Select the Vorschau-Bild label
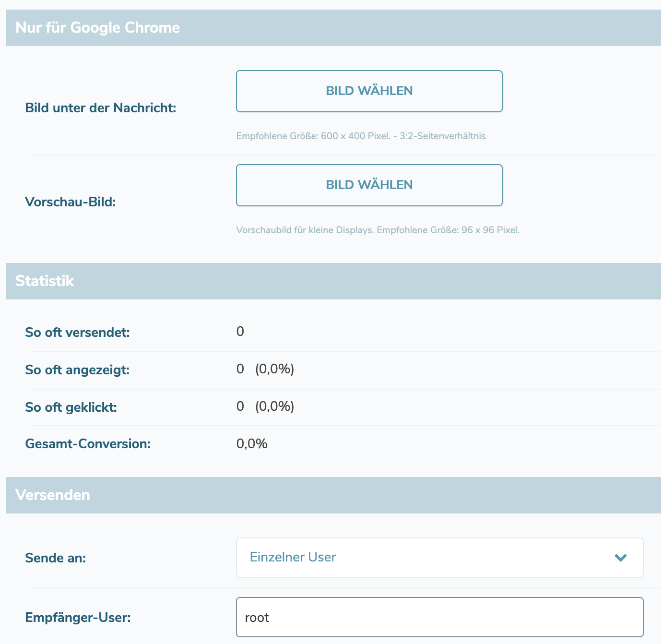The width and height of the screenshot is (661, 644). [71, 202]
